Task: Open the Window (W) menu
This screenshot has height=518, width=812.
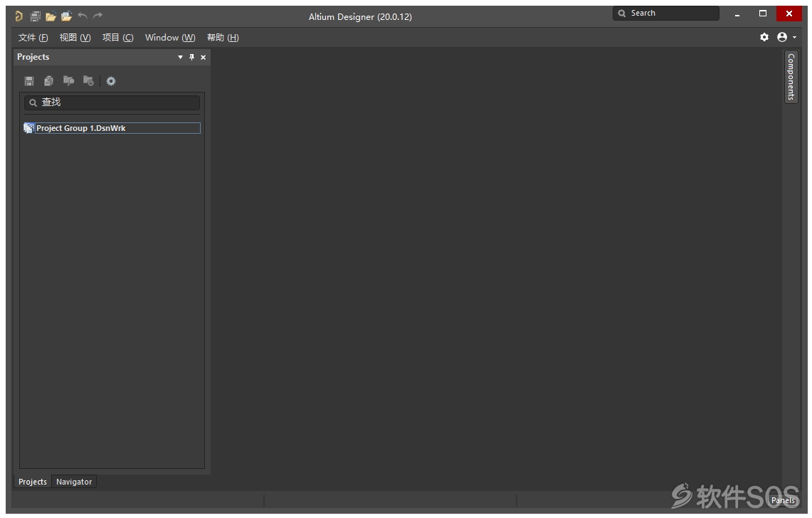Action: click(170, 37)
